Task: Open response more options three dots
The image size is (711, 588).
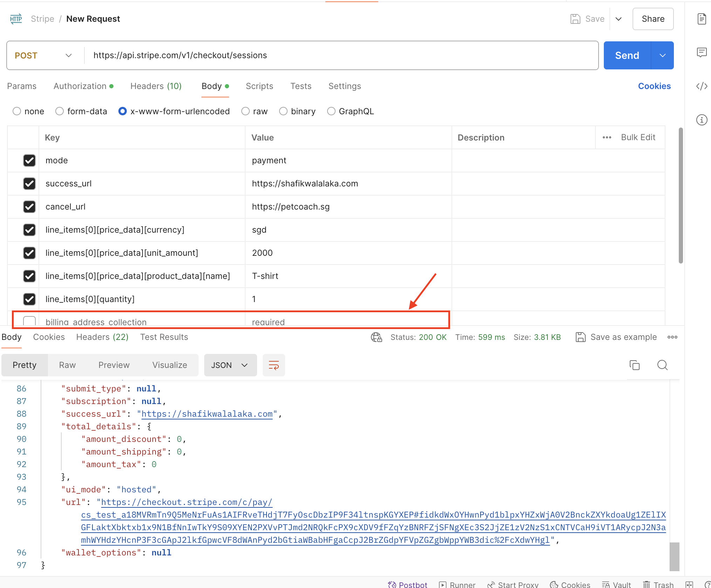Action: pos(672,337)
